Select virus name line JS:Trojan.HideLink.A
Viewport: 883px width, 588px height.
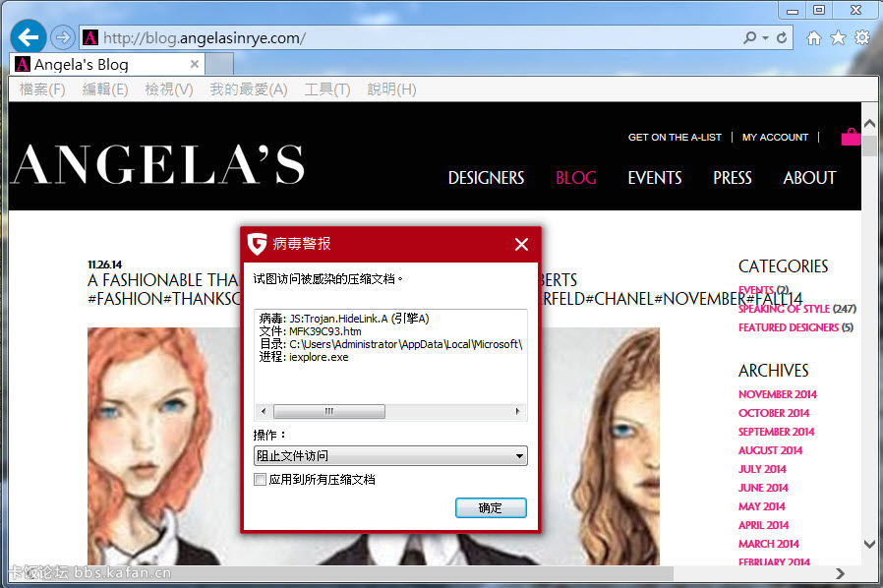pyautogui.click(x=344, y=319)
